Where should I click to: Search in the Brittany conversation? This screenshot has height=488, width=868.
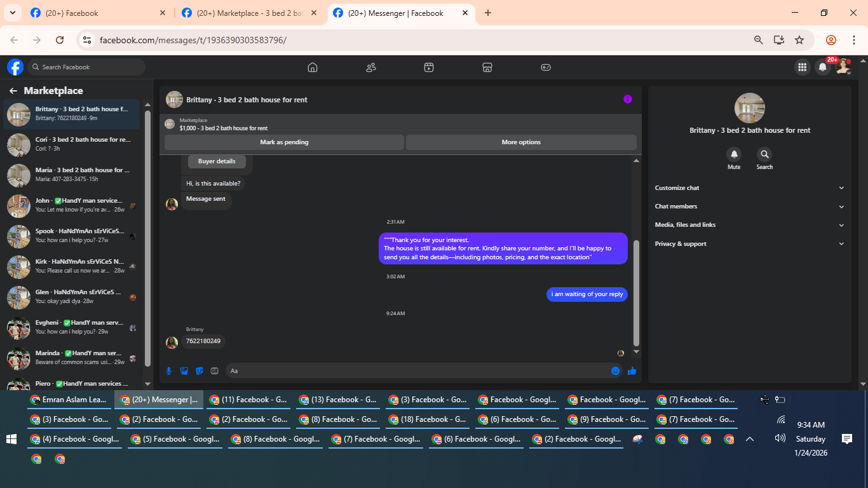[764, 154]
